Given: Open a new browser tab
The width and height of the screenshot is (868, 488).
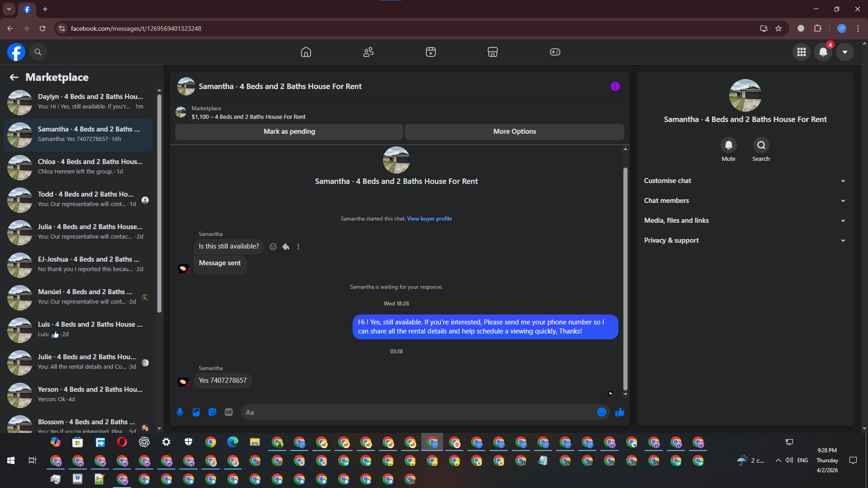Looking at the screenshot, I should pos(45,9).
